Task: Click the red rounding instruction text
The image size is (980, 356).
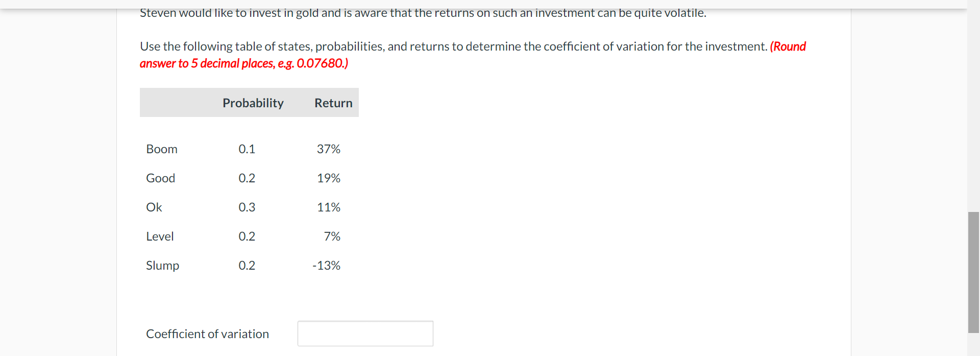Action: (x=473, y=55)
